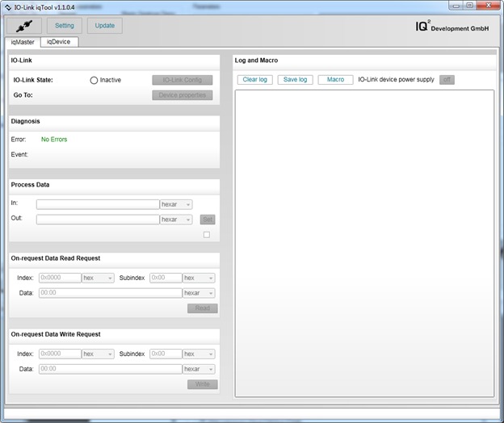Click the No Errors status text
Screen dimensions: 504x423
[x=54, y=140]
